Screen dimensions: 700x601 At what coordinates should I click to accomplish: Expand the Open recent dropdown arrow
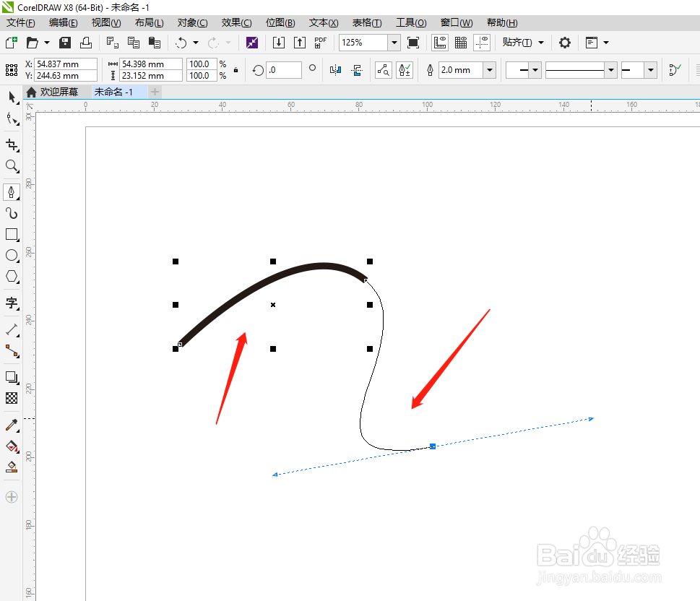pyautogui.click(x=47, y=43)
